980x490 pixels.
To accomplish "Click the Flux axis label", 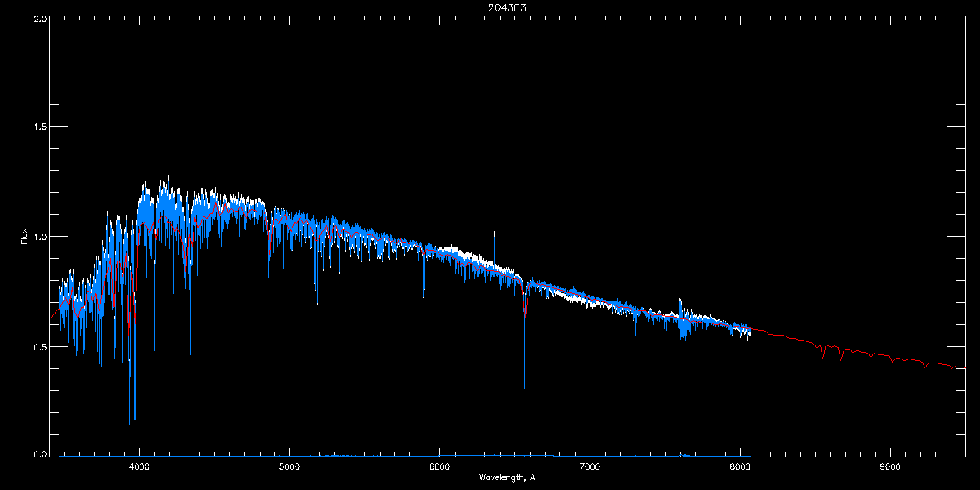I will pyautogui.click(x=24, y=237).
